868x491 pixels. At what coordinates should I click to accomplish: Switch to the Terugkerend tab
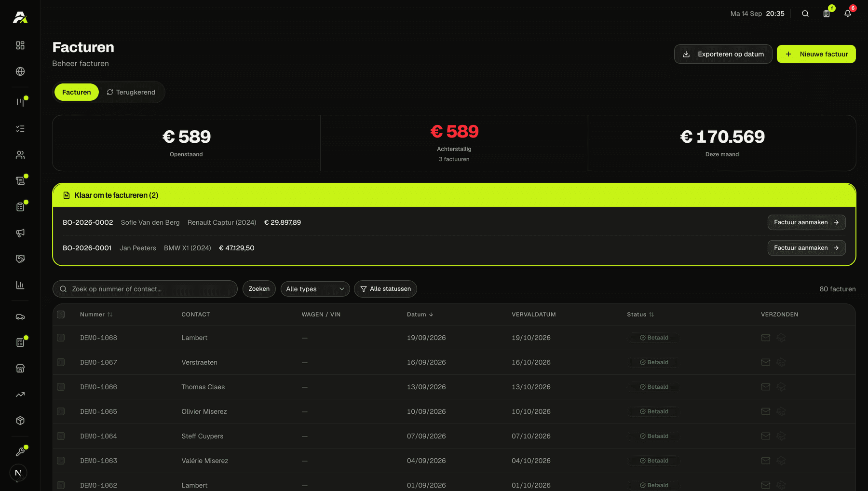point(131,92)
